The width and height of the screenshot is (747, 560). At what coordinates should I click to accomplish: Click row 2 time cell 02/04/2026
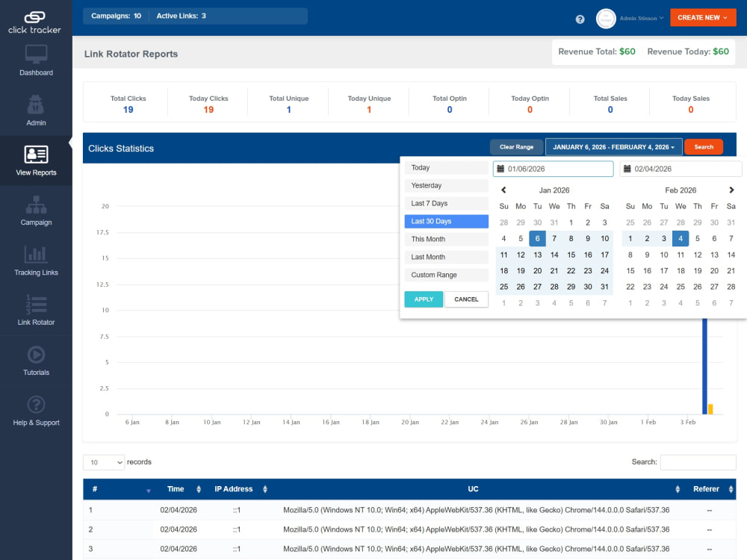(x=179, y=529)
